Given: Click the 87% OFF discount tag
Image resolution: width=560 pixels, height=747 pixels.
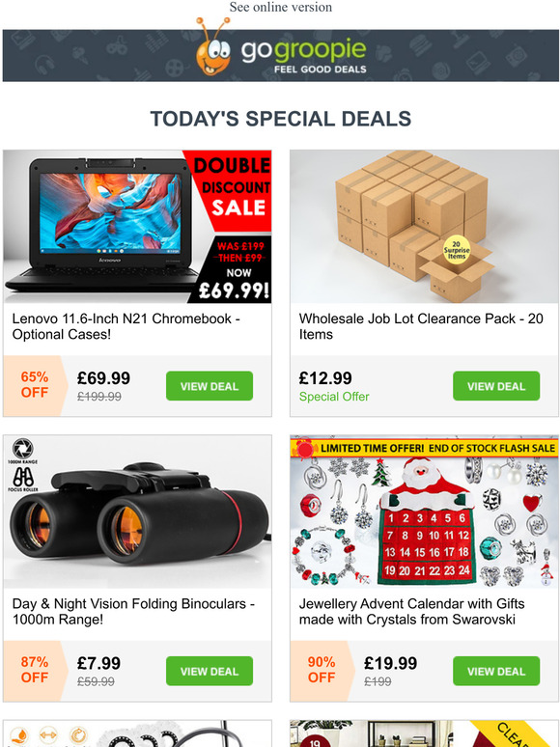Looking at the screenshot, I should (36, 670).
